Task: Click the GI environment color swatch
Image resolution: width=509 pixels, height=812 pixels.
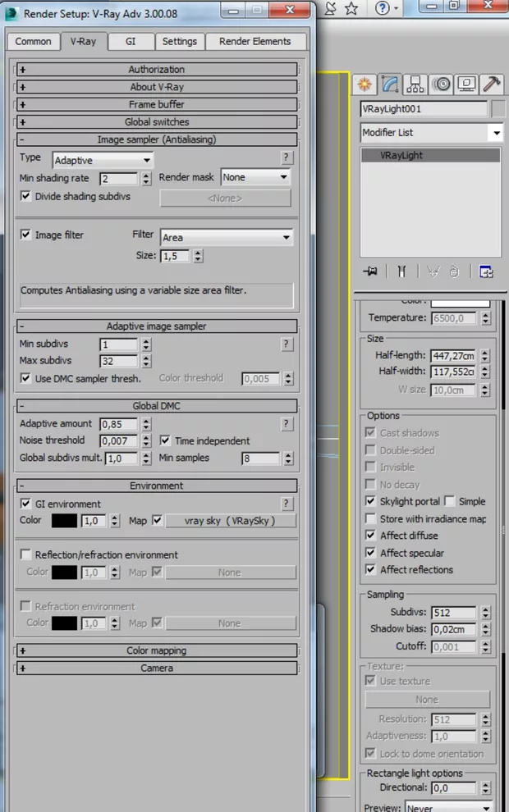Action: click(64, 521)
